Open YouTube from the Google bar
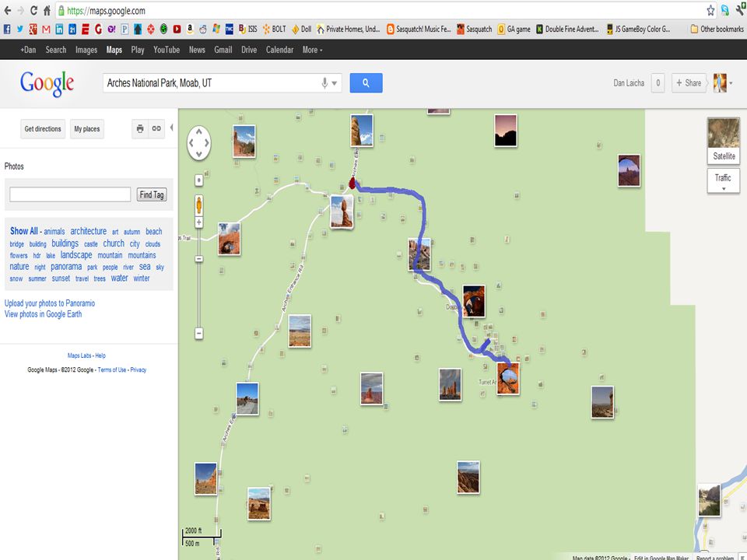747x560 pixels. [x=167, y=50]
